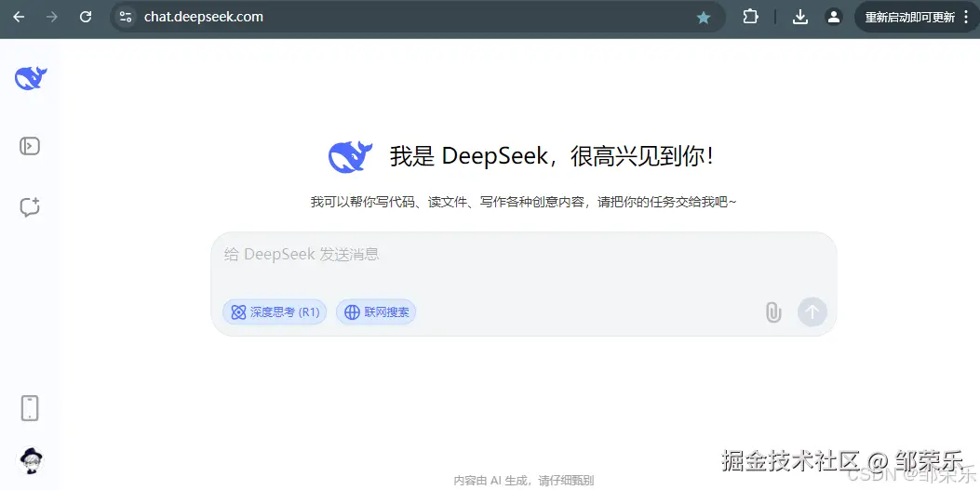The height and width of the screenshot is (490, 980).
Task: Click the large DeepSeek whale logo beside greeting
Action: pyautogui.click(x=350, y=157)
